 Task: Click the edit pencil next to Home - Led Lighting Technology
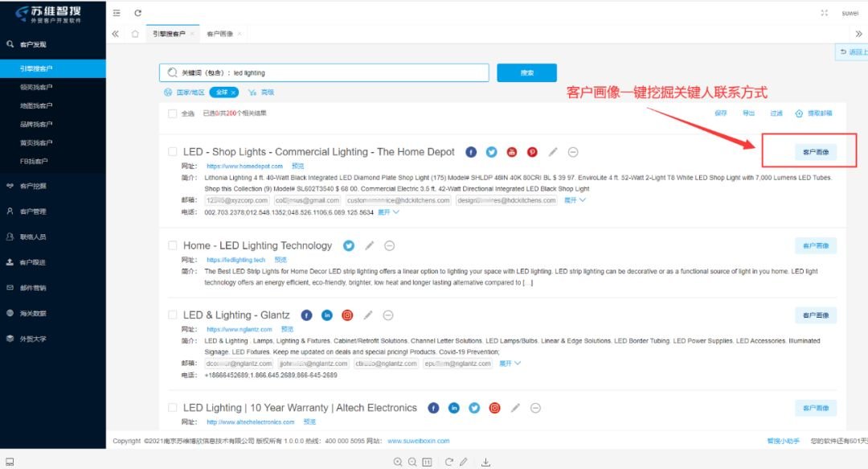point(368,245)
